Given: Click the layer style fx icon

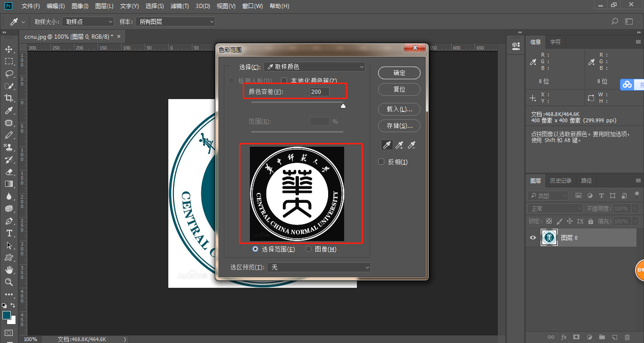Looking at the screenshot, I should tap(564, 337).
